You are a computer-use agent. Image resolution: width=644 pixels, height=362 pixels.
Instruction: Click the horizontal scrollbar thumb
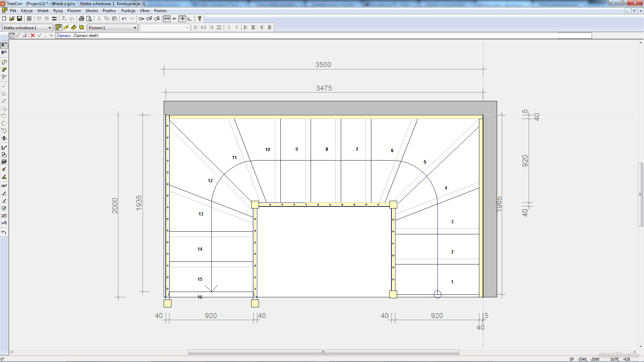323,352
